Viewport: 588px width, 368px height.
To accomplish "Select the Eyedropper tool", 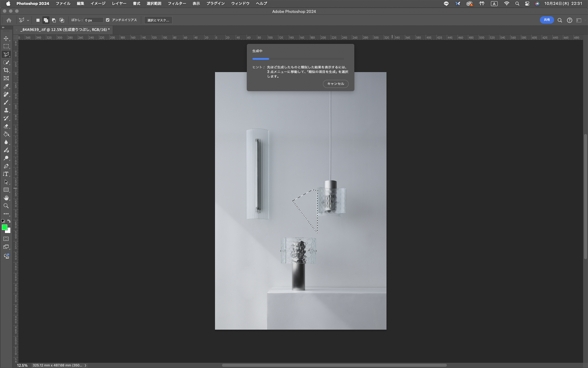I will click(6, 86).
